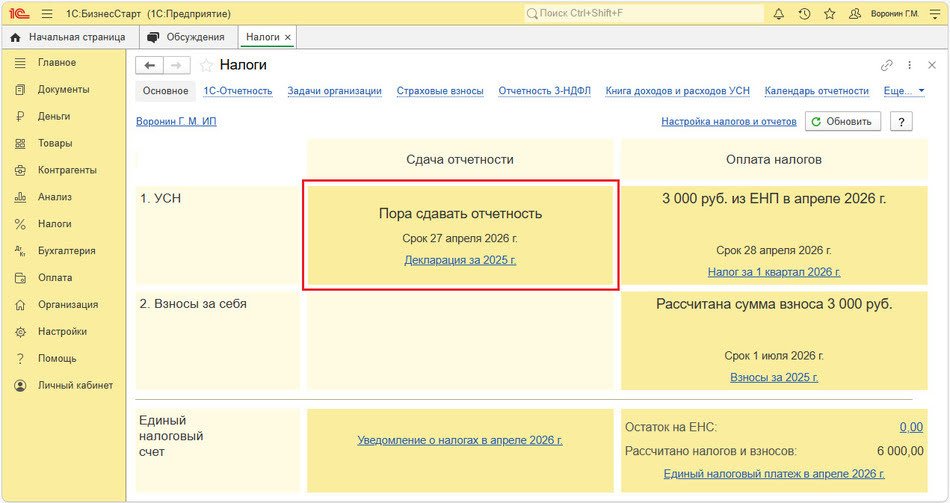Open Страховые взносы section
This screenshot has width=950, height=503.
440,91
